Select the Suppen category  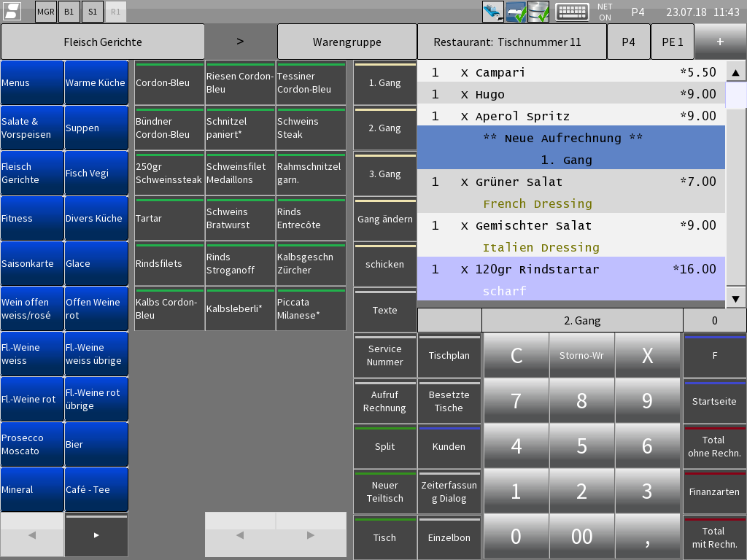point(96,128)
